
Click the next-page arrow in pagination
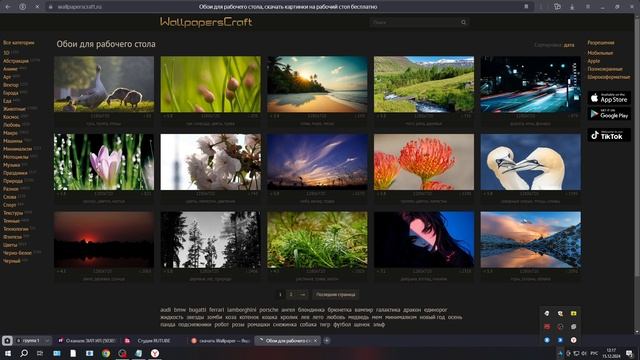tap(302, 294)
